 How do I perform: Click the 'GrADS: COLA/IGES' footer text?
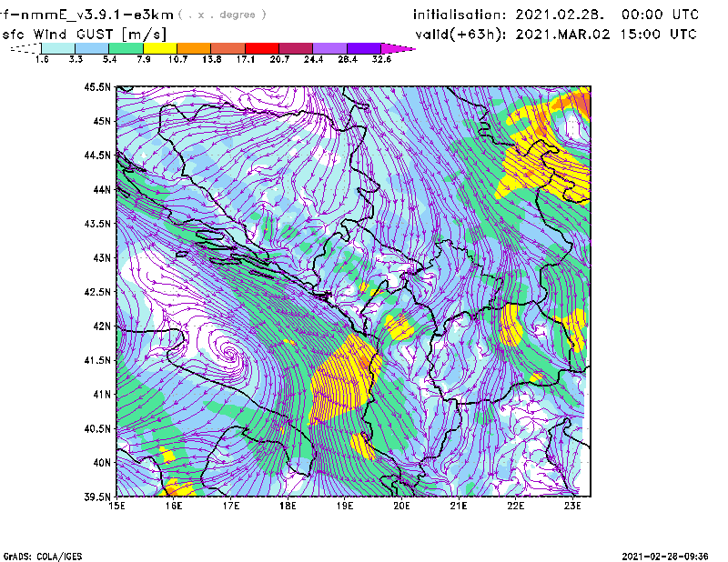(x=43, y=557)
